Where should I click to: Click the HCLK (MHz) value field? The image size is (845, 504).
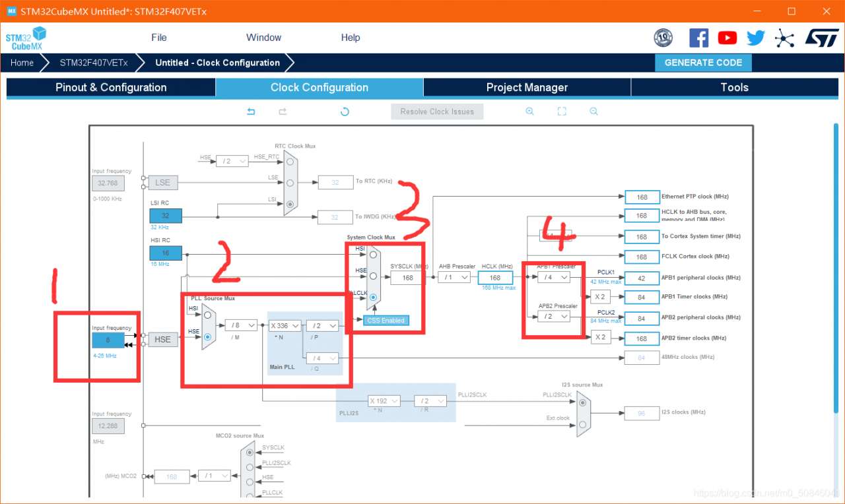coord(495,278)
